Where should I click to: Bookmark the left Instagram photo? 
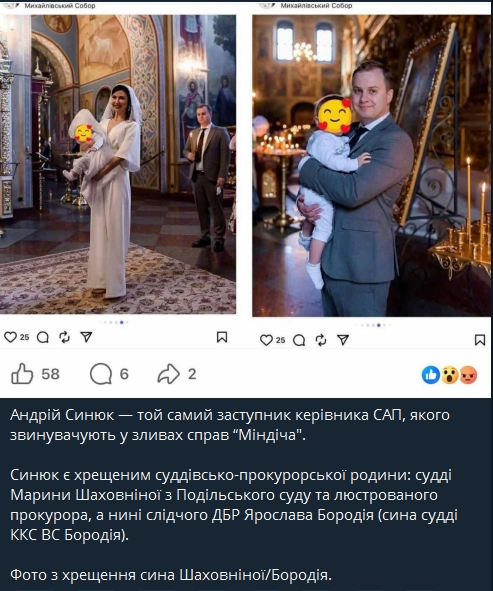pyautogui.click(x=222, y=337)
